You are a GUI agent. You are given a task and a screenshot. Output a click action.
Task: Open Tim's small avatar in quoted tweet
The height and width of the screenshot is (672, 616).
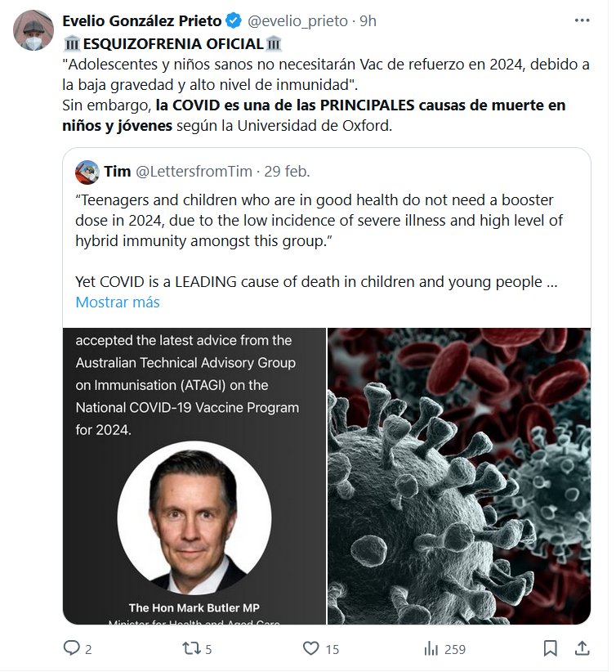(x=87, y=172)
